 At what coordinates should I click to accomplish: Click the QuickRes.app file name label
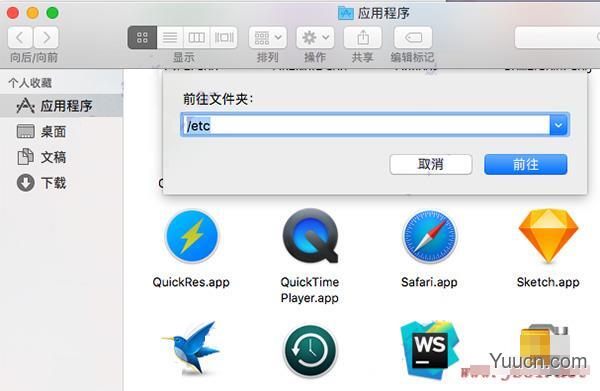click(191, 282)
